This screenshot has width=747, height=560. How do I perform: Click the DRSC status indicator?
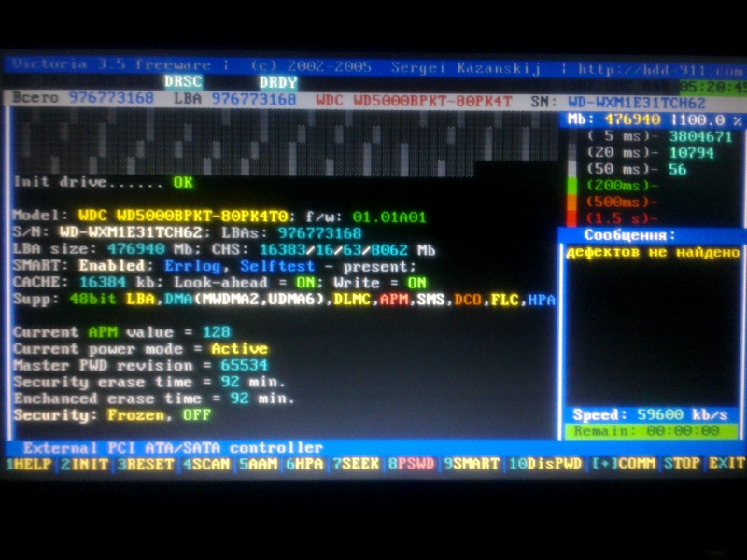pos(183,82)
